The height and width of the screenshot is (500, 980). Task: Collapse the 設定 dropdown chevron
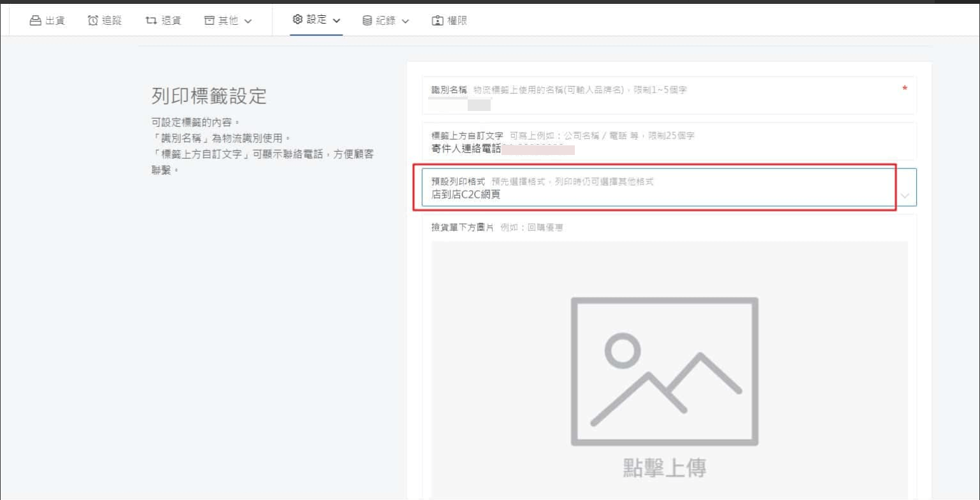tap(338, 20)
